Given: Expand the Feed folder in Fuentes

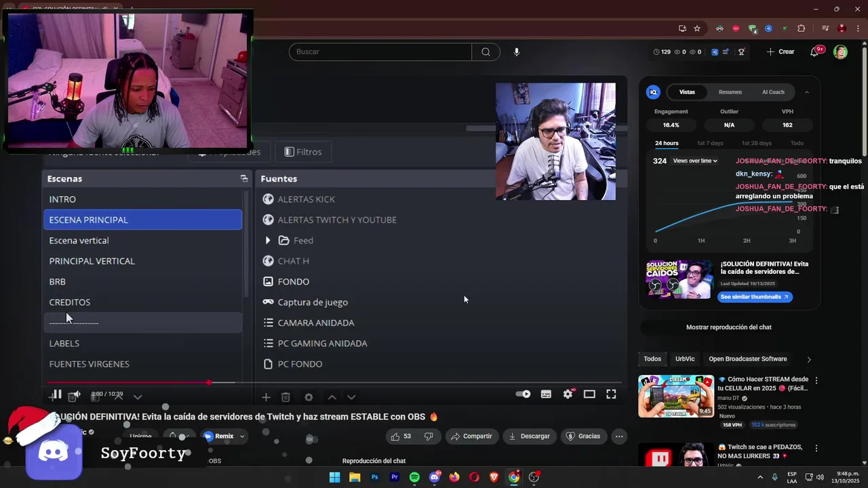Looking at the screenshot, I should coord(268,241).
